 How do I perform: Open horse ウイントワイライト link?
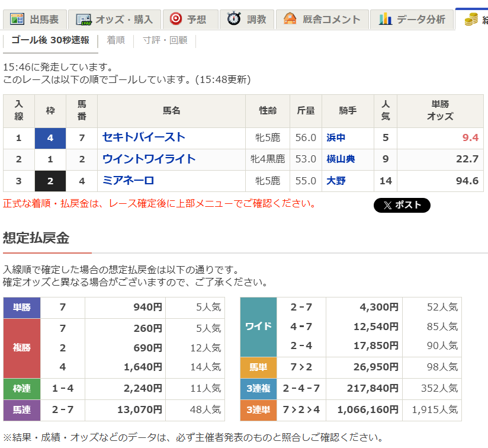coord(149,159)
